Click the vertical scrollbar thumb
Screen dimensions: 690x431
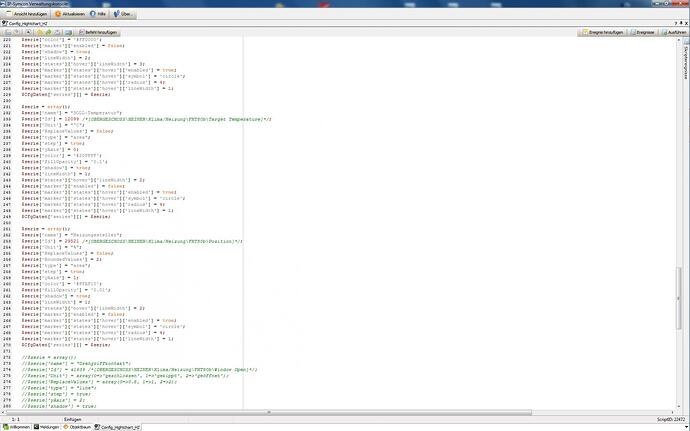pyautogui.click(x=678, y=298)
